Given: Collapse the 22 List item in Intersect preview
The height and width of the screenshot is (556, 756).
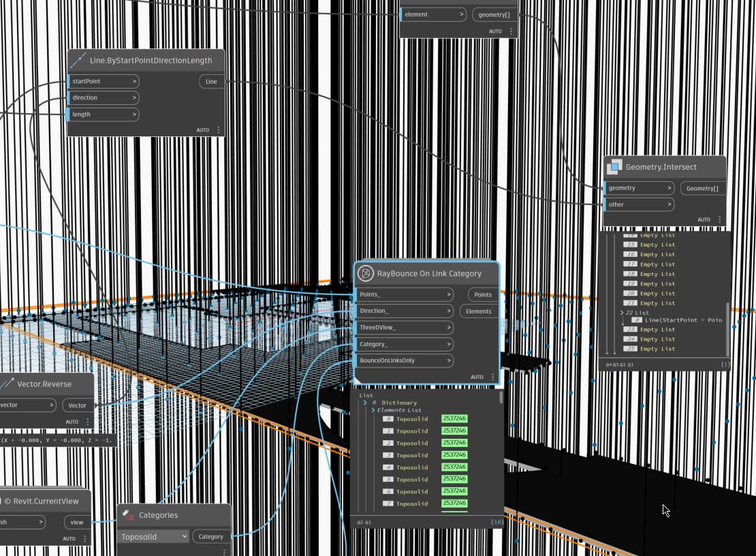Looking at the screenshot, I should (622, 313).
